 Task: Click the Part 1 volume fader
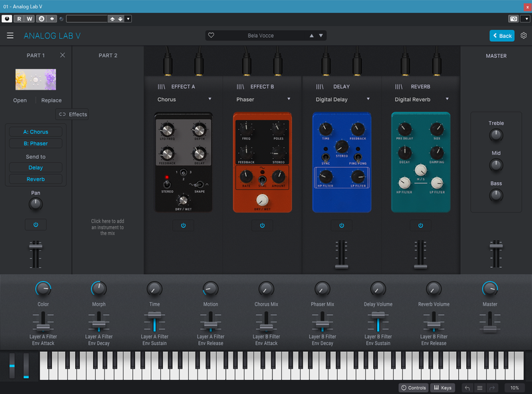pos(36,246)
